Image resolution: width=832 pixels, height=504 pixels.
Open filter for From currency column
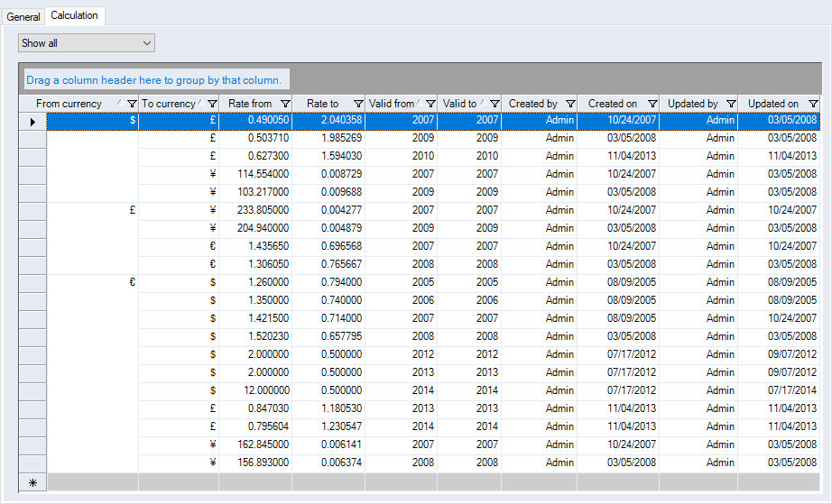[x=132, y=104]
